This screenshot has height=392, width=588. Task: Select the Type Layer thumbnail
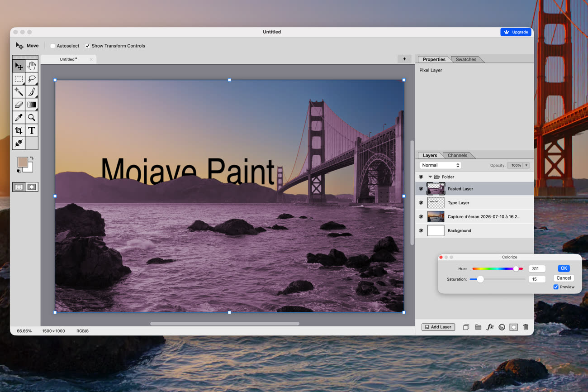tap(436, 203)
